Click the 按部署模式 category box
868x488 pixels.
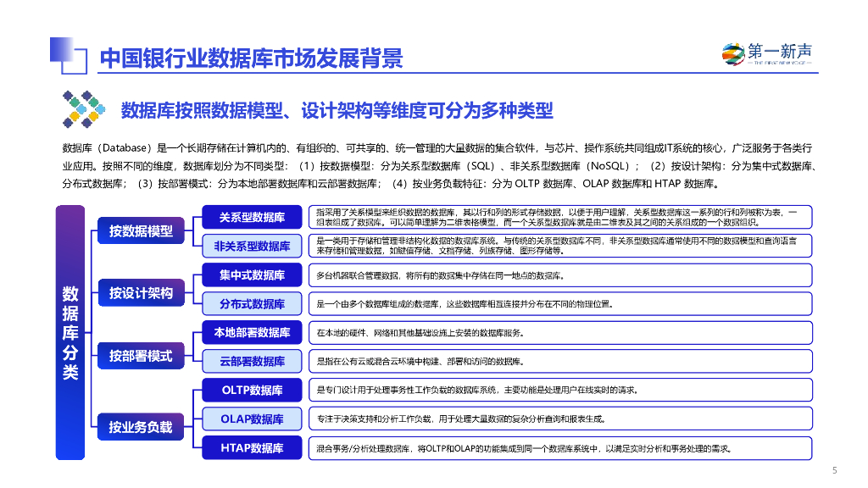tap(141, 356)
